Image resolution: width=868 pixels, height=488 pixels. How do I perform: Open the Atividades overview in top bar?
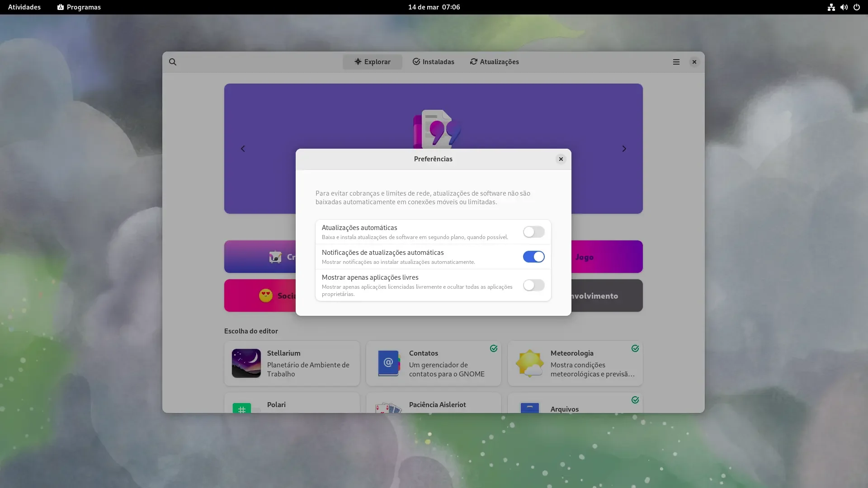point(24,7)
